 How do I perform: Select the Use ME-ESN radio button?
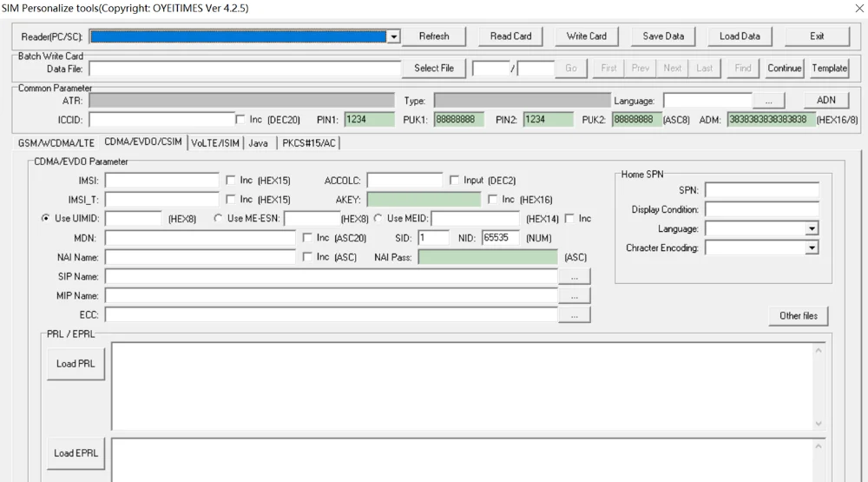[218, 218]
